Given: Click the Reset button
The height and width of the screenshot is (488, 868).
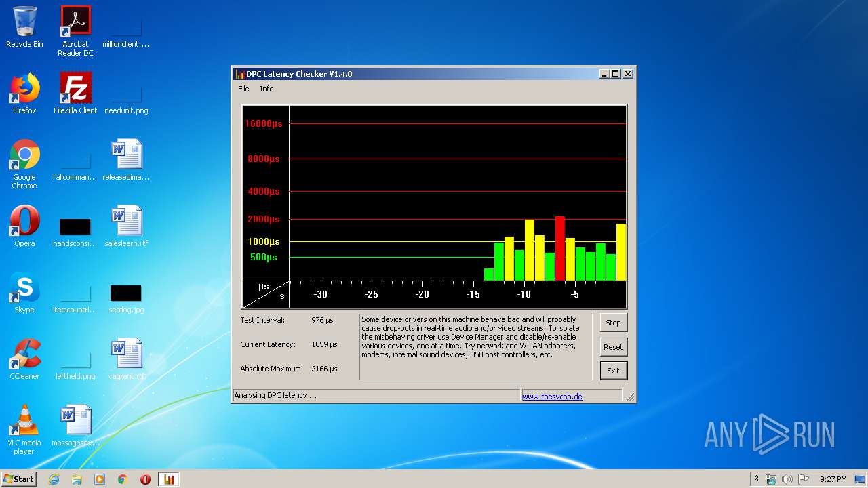Looking at the screenshot, I should (613, 347).
